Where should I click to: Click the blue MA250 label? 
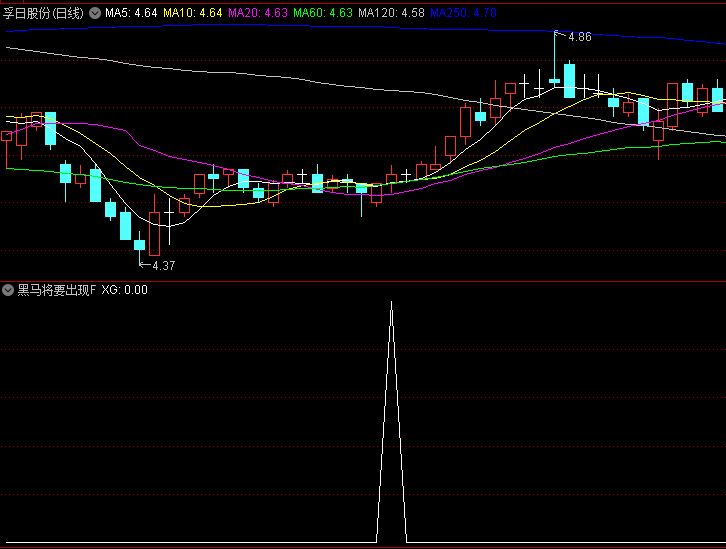[x=463, y=13]
